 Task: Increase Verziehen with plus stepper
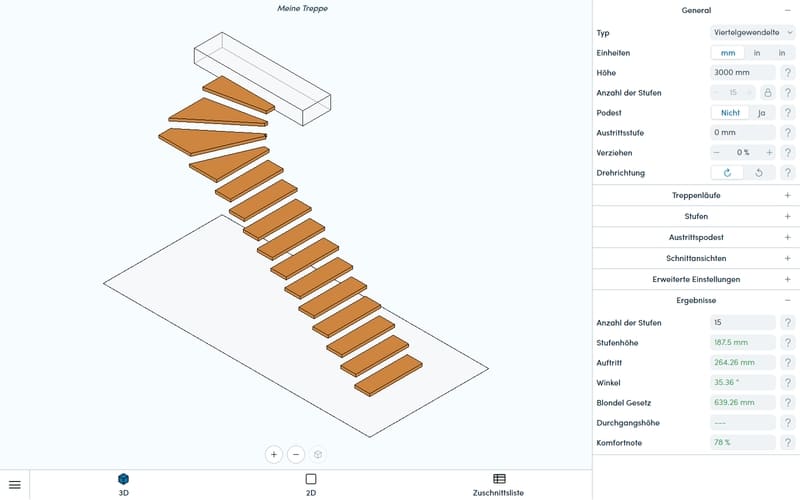tap(769, 153)
